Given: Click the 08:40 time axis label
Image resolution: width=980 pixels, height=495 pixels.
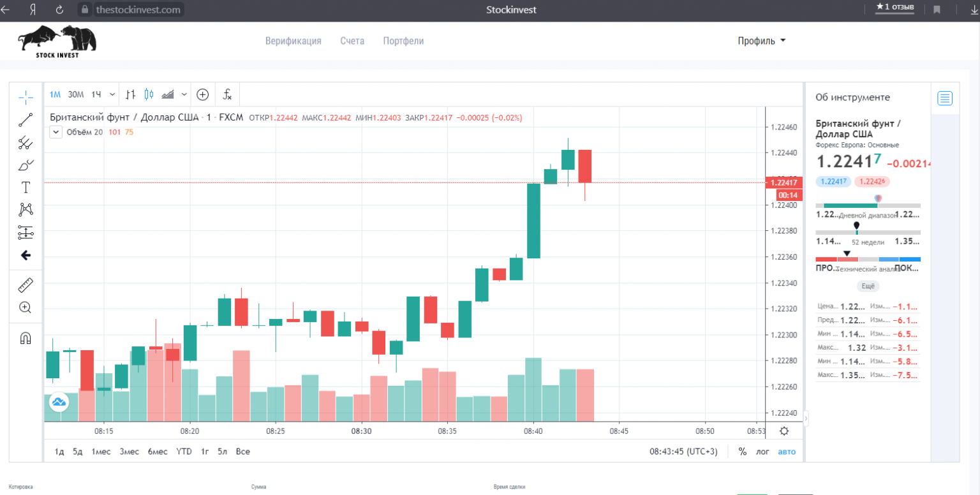Looking at the screenshot, I should (x=533, y=431).
